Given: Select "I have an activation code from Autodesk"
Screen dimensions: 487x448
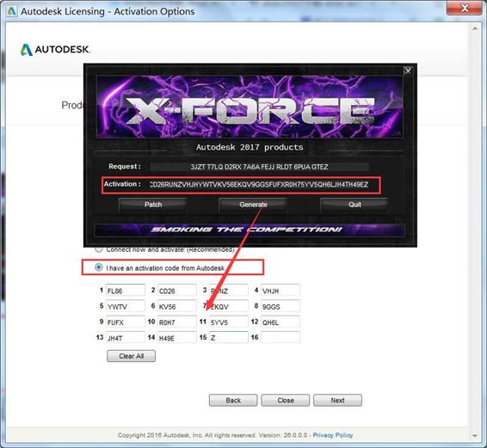Looking at the screenshot, I should [98, 267].
